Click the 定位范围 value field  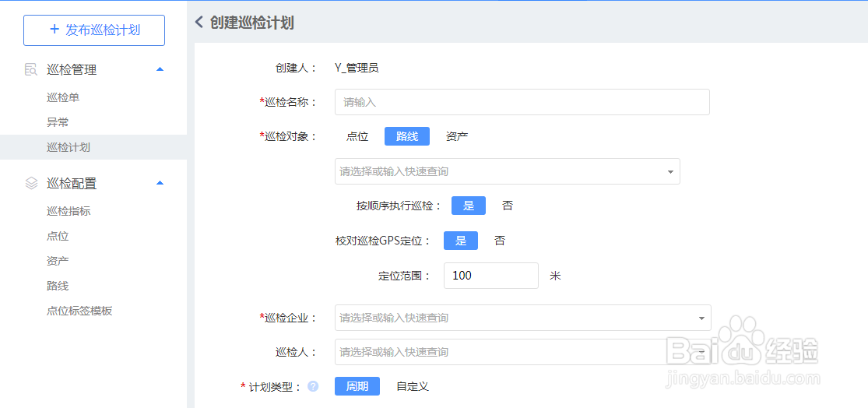490,276
